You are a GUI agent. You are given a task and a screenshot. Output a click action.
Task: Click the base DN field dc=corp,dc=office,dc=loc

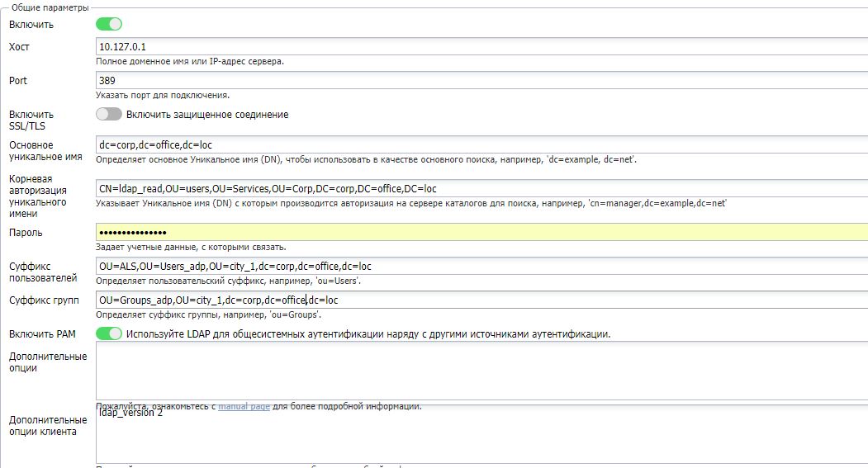coord(479,145)
